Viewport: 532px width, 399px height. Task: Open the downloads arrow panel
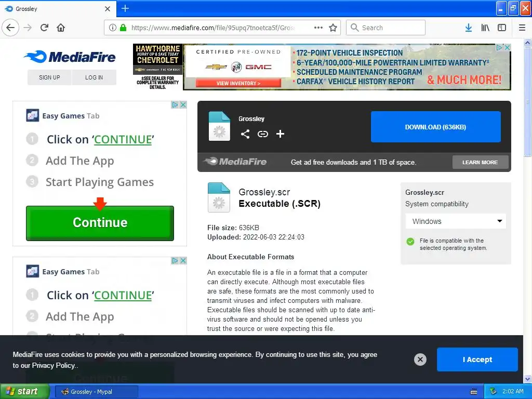(469, 28)
